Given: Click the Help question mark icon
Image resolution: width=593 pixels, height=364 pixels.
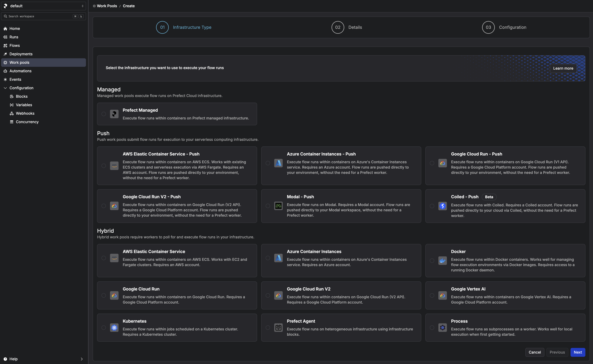Looking at the screenshot, I should (5, 359).
